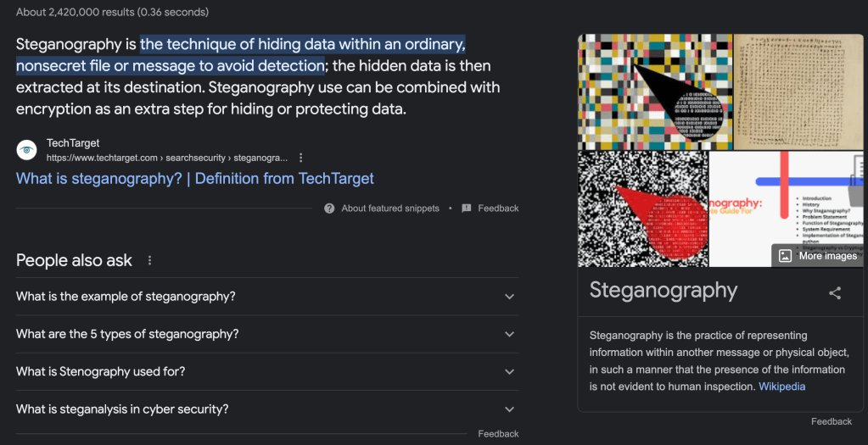Open the Wikipedia link in knowledge panel
This screenshot has height=445, width=868.
click(x=781, y=387)
